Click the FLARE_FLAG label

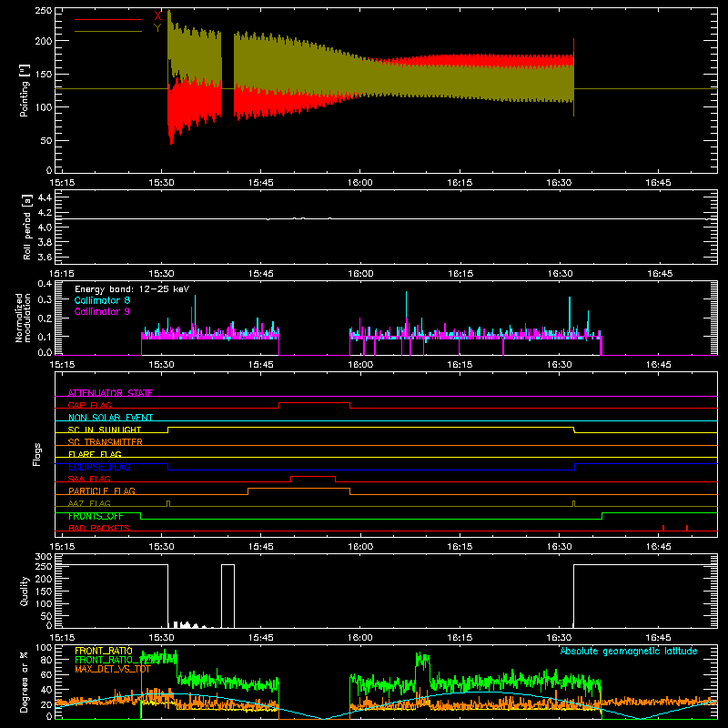(95, 454)
